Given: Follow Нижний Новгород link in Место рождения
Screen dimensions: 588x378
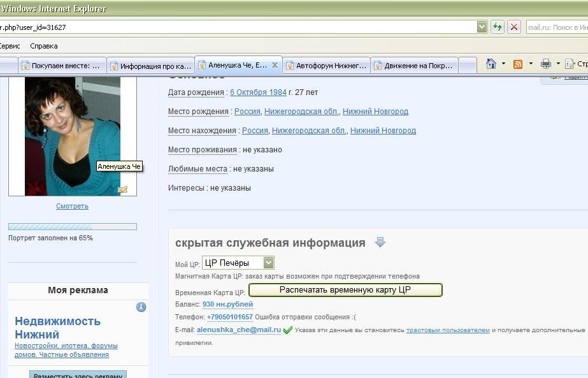Looking at the screenshot, I should [x=375, y=112].
